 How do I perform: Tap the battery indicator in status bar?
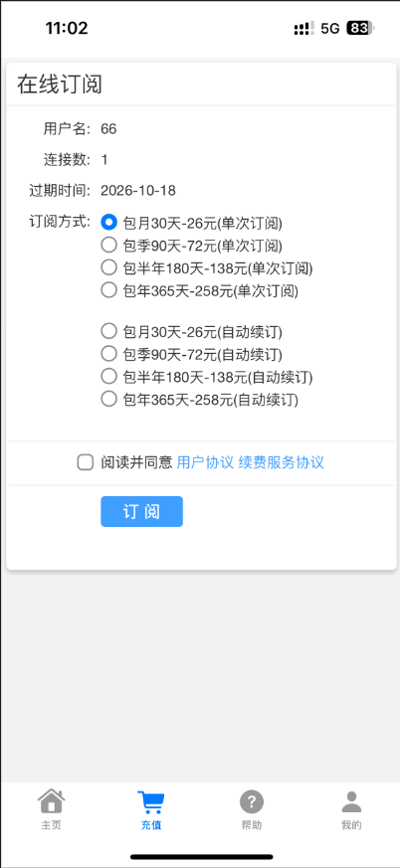click(x=360, y=28)
